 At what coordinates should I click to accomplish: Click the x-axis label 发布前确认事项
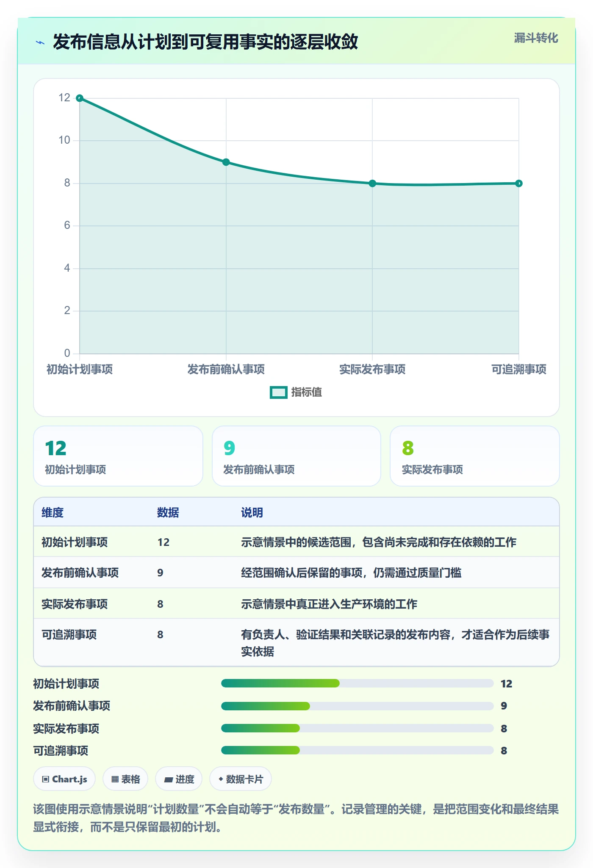tap(226, 369)
